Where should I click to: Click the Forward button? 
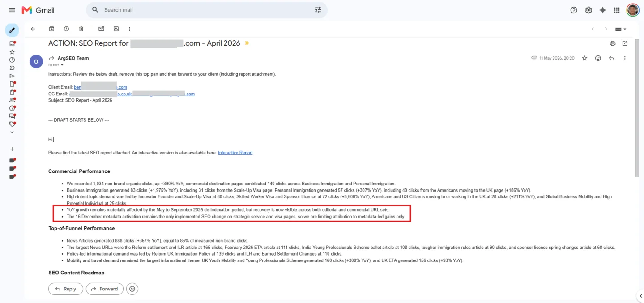(105, 289)
